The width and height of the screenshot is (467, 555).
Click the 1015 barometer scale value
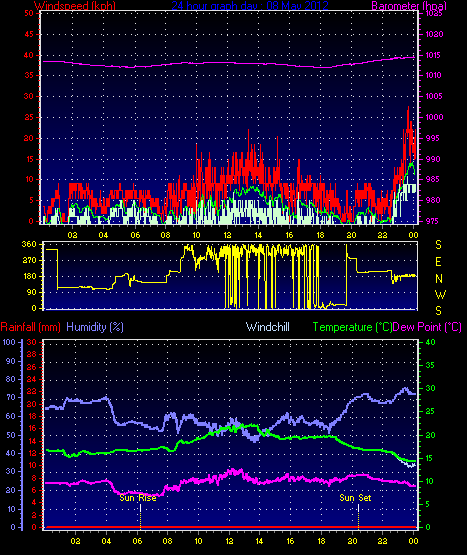click(433, 55)
